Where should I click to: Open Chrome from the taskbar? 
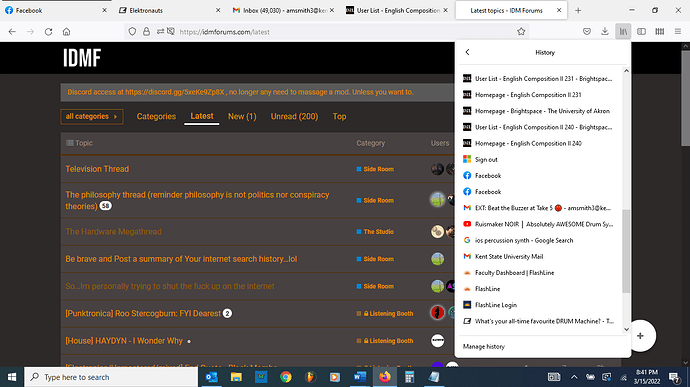286,377
